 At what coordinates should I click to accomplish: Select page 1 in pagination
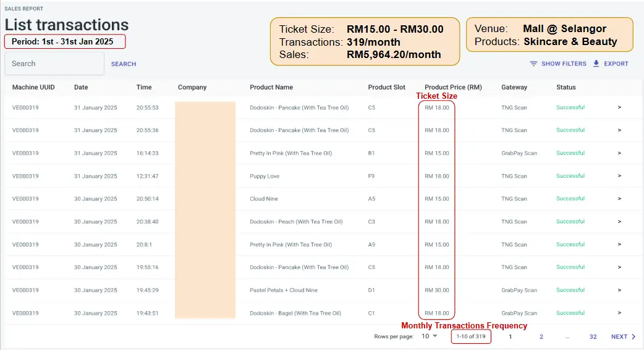click(x=511, y=336)
